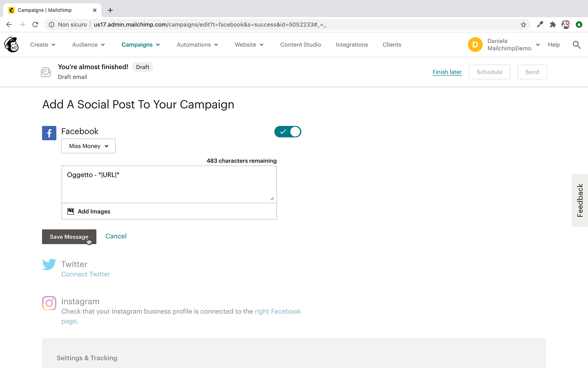Open the search magnifier icon
The image size is (588, 368).
tap(577, 45)
